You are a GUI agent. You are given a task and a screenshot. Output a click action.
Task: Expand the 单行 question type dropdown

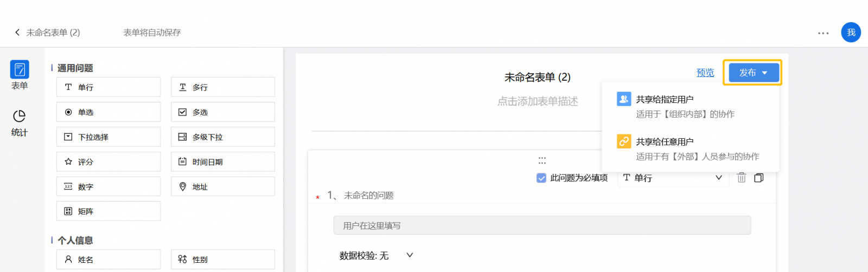pos(672,178)
